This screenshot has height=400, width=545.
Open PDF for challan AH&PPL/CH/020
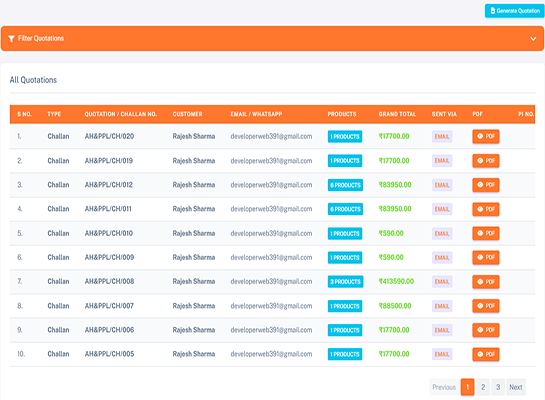(486, 136)
